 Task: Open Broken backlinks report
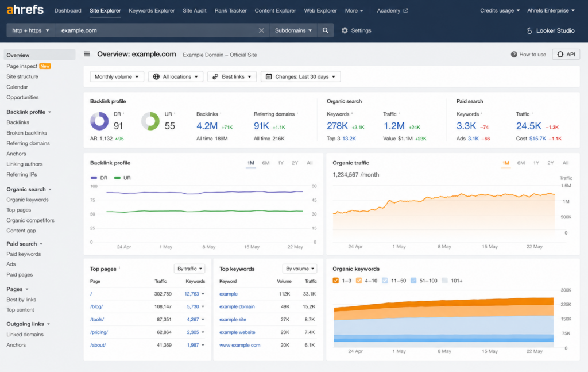coord(26,133)
